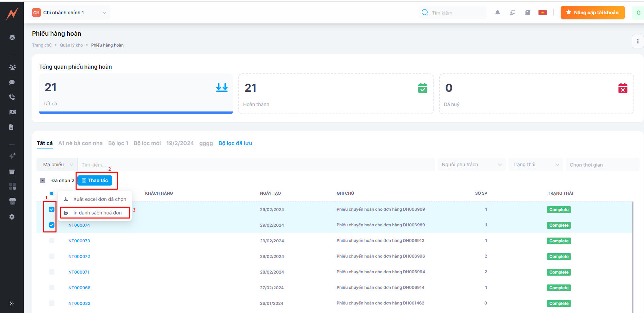Click the layers stack sidebar icon
644x313 pixels.
[x=12, y=37]
